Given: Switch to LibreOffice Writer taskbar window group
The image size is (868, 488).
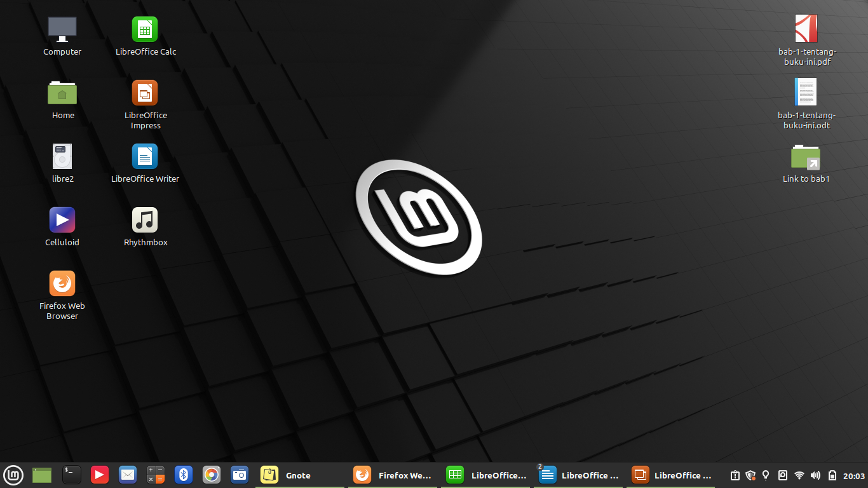Looking at the screenshot, I should click(579, 475).
